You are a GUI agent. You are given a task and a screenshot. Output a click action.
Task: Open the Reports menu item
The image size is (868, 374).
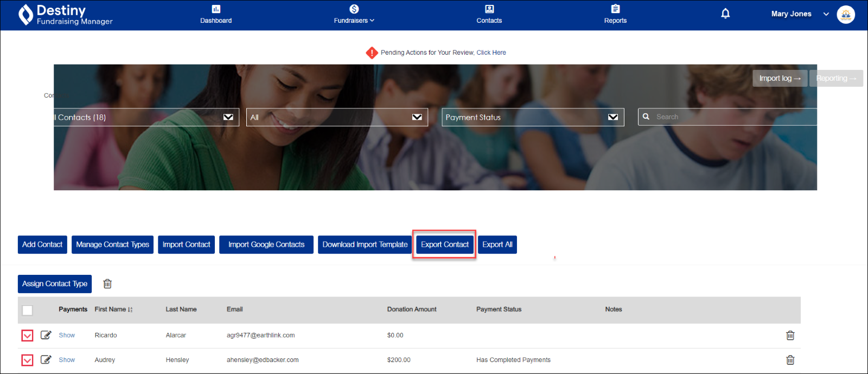pos(615,15)
